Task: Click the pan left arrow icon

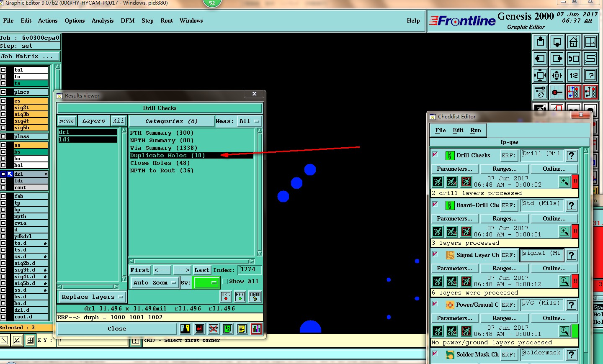Action: [540, 59]
